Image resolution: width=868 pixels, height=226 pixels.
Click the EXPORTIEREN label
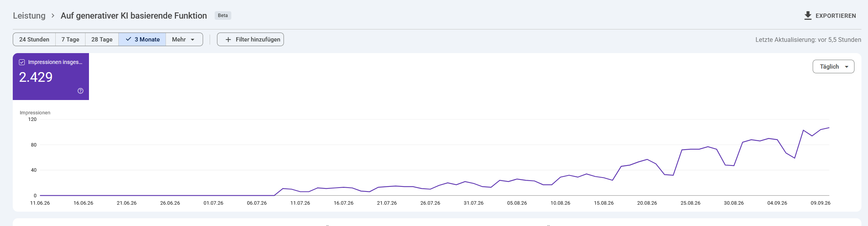(836, 16)
